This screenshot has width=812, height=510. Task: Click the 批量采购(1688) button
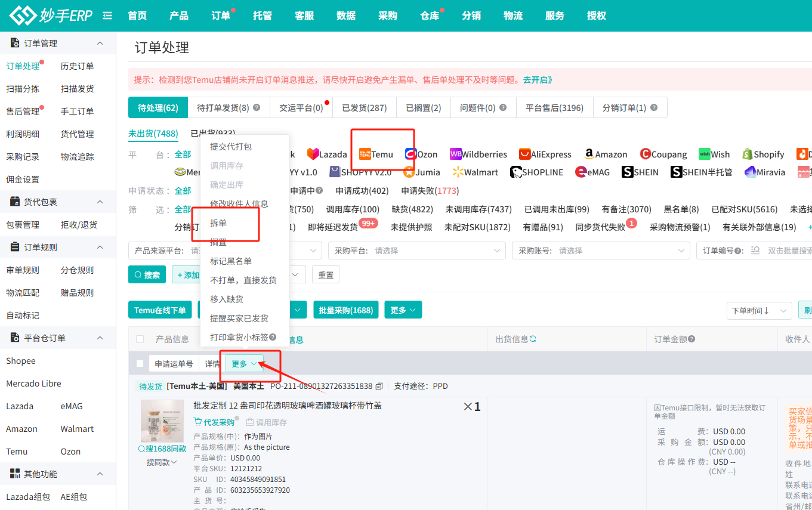tap(346, 310)
